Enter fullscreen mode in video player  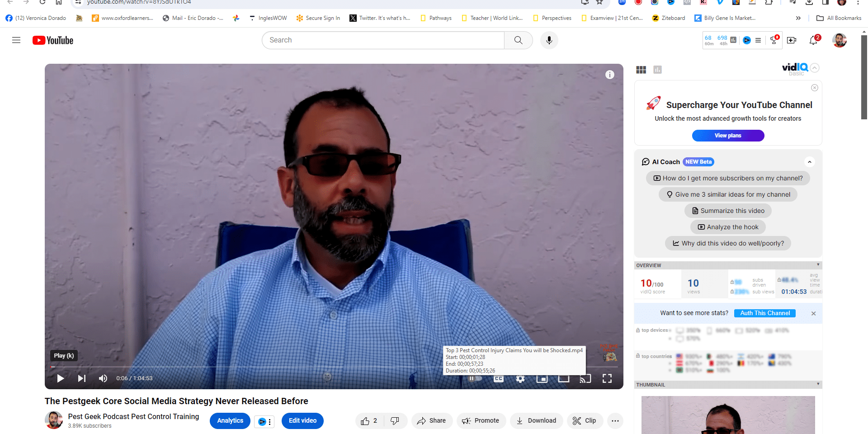(x=607, y=378)
